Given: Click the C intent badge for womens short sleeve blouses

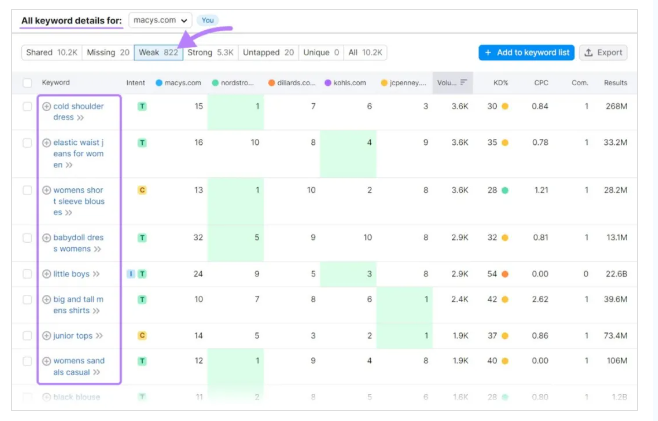Looking at the screenshot, I should click(142, 190).
